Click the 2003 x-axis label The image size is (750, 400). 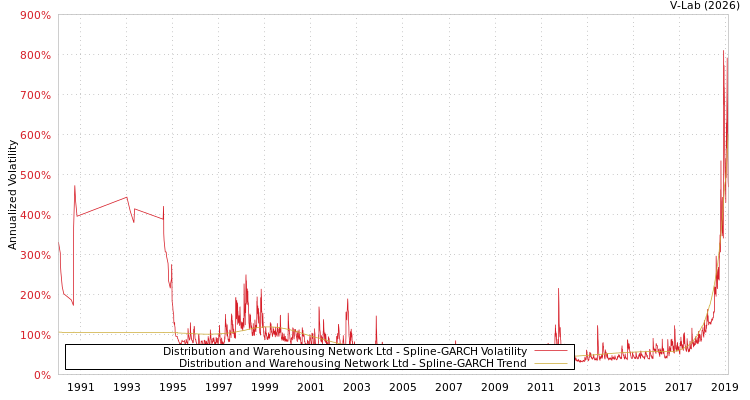[x=356, y=387]
